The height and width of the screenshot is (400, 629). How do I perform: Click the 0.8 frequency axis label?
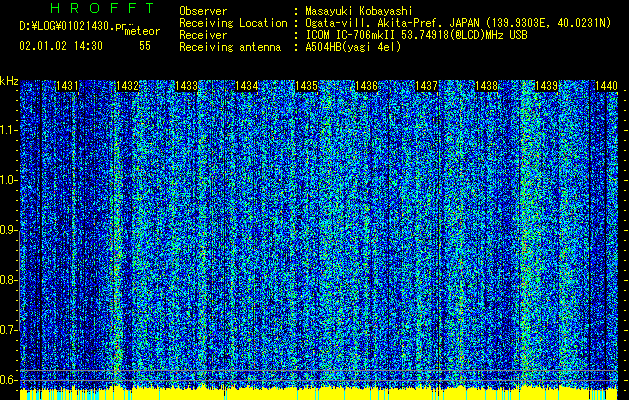pyautogui.click(x=9, y=280)
